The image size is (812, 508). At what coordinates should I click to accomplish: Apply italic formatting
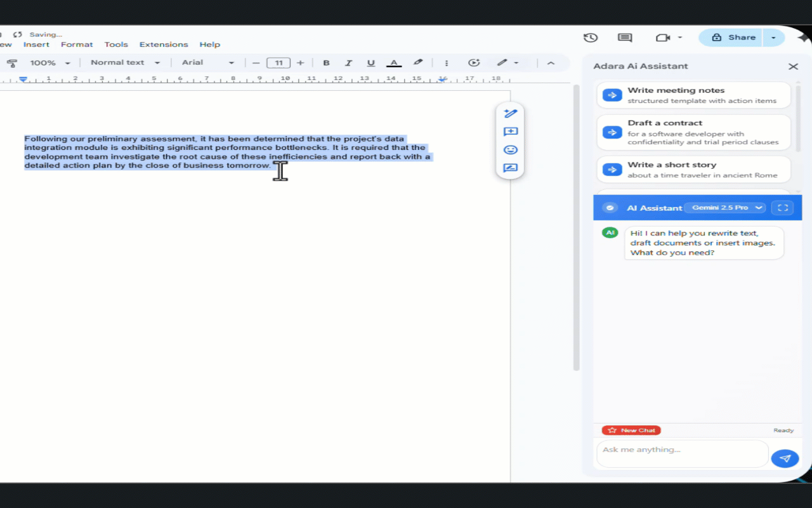click(x=348, y=62)
